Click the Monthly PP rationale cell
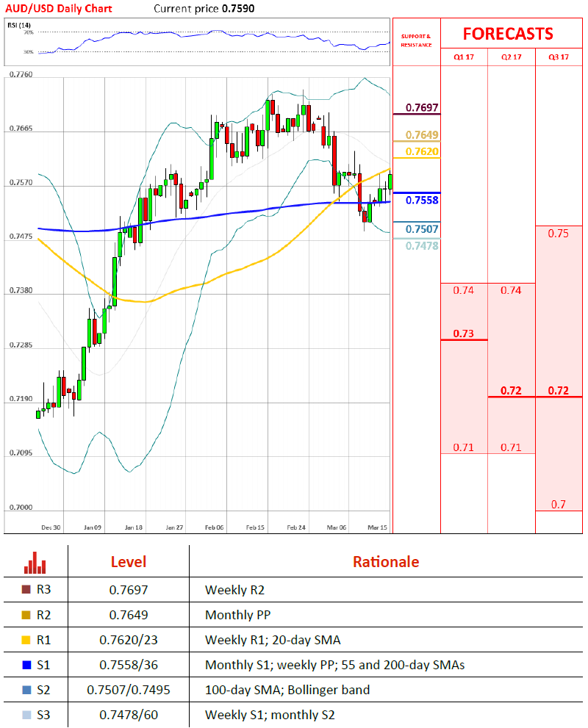The height and width of the screenshot is (728, 588). pyautogui.click(x=238, y=615)
